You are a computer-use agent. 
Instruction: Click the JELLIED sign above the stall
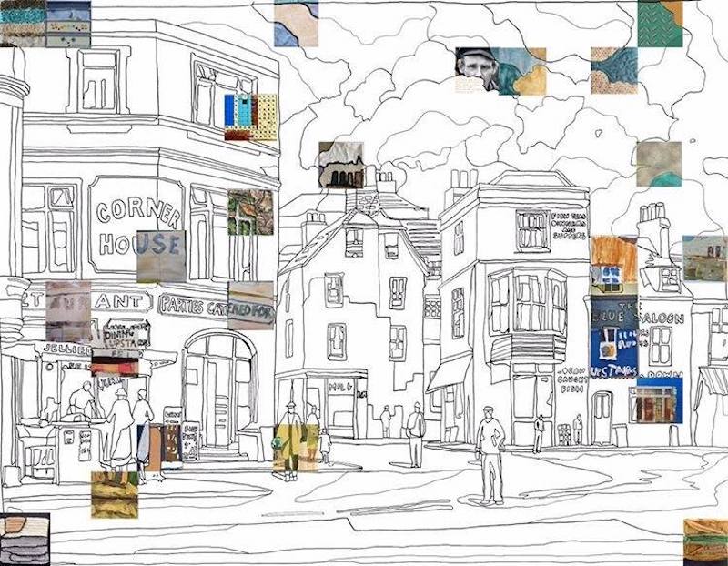coord(66,350)
